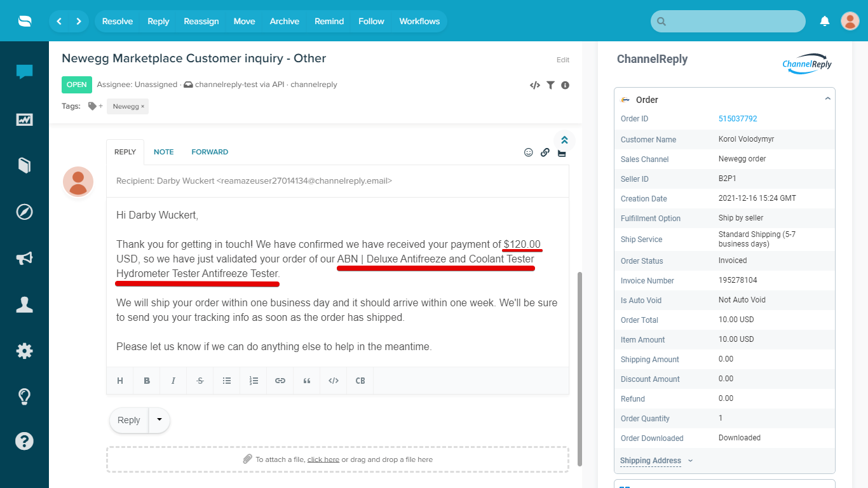This screenshot has height=488, width=868.
Task: Open conversations via chat bubble sidebar icon
Action: pyautogui.click(x=25, y=72)
